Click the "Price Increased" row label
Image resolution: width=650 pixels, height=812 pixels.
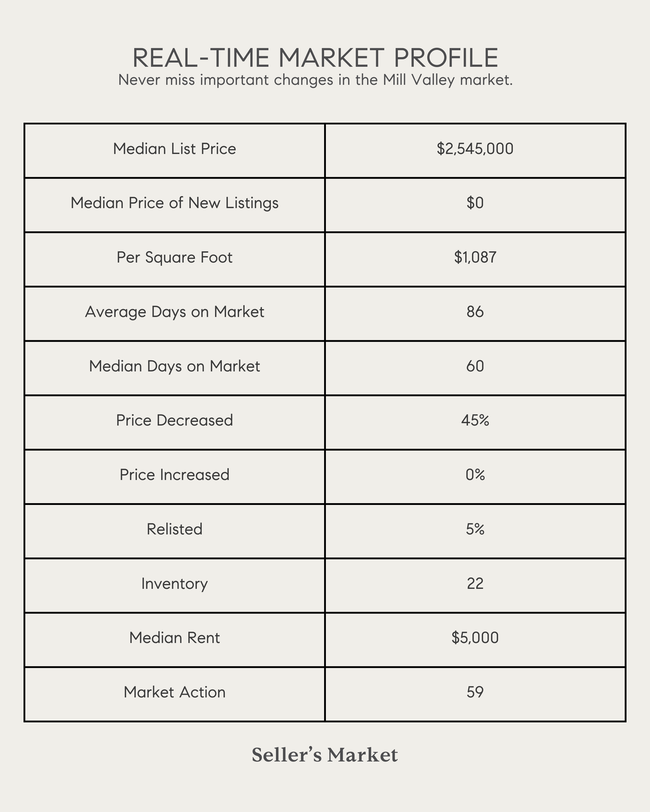(175, 475)
